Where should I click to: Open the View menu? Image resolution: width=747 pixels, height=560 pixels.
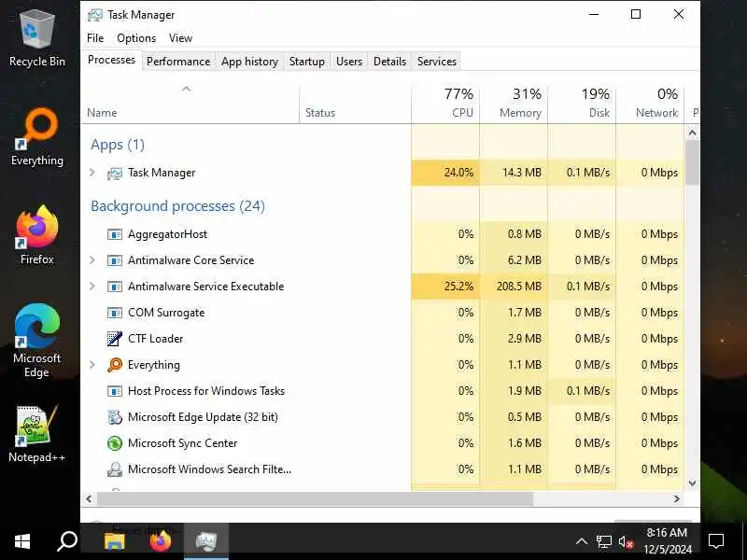180,38
